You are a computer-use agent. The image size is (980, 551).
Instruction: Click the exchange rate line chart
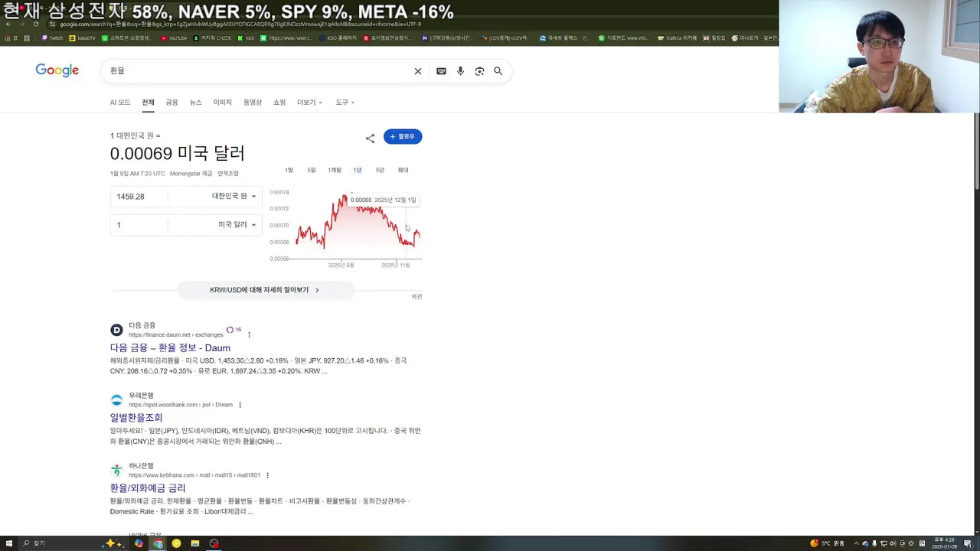[357, 226]
